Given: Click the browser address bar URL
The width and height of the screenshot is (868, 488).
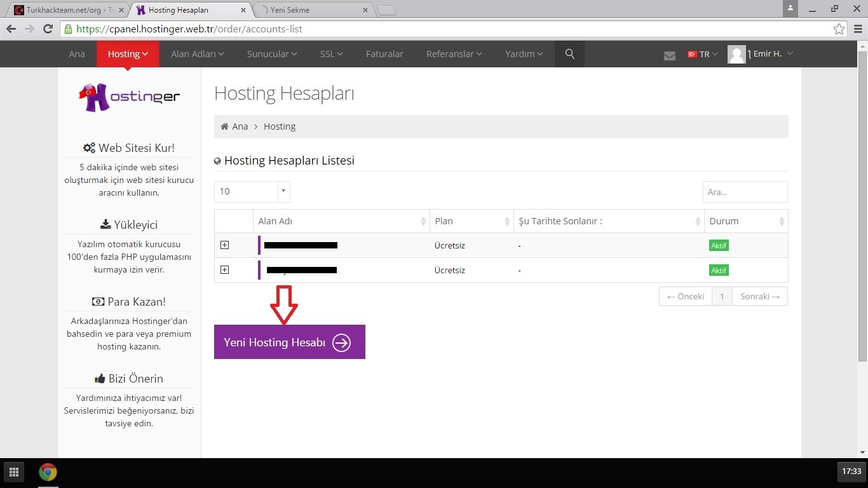Looking at the screenshot, I should pos(189,29).
